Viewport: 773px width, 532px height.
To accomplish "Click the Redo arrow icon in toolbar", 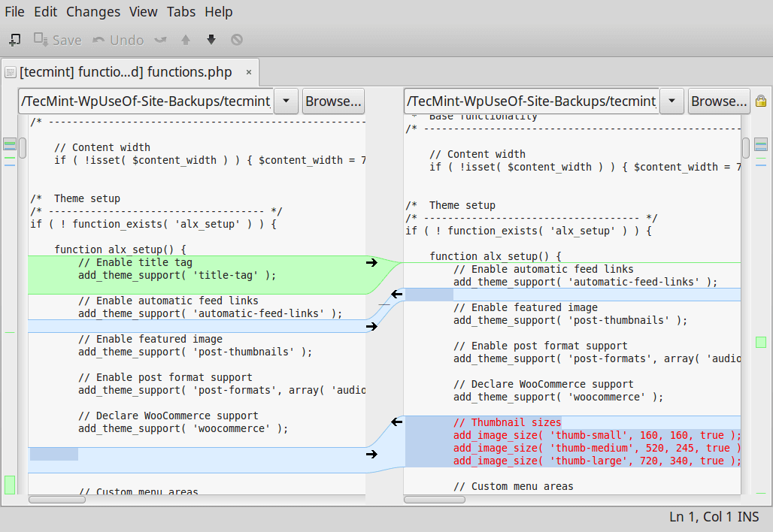I will click(x=160, y=41).
